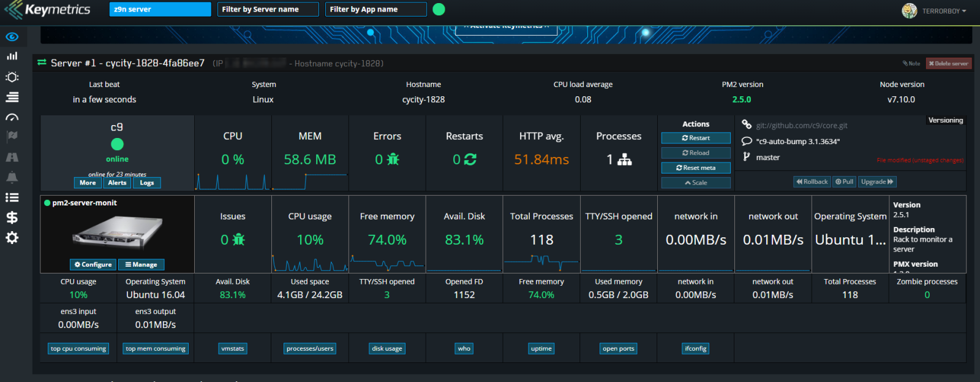Click the speedometer gauge sidebar icon
The height and width of the screenshot is (382, 980).
12,117
